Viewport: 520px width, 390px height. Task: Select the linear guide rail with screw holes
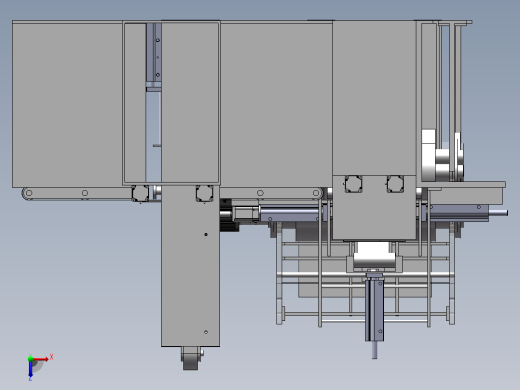154,52
